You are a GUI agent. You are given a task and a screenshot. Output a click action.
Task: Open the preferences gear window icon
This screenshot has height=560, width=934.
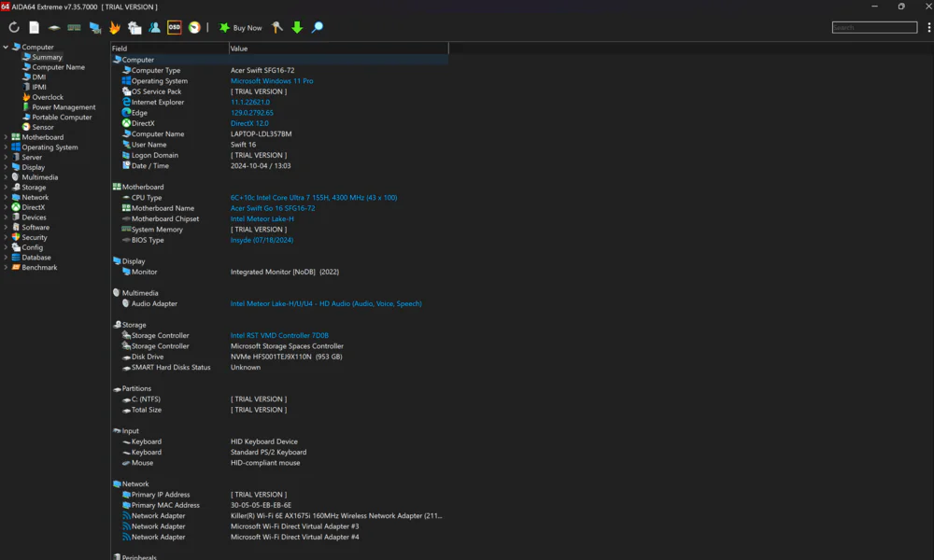(x=134, y=27)
